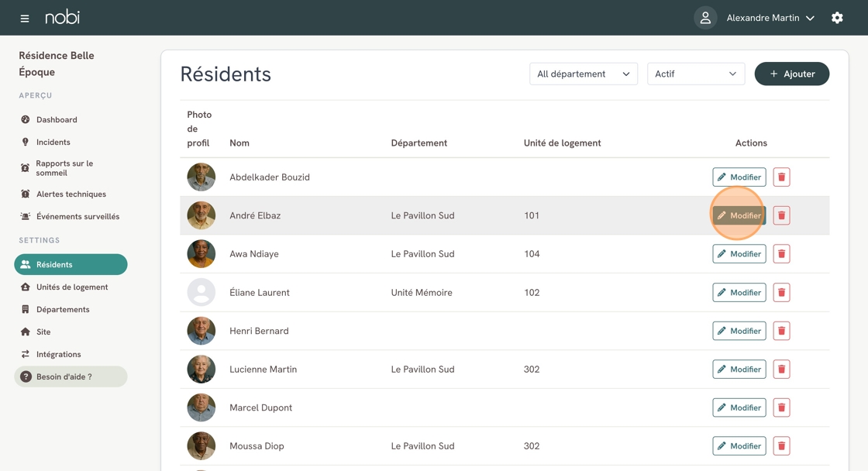Open the Actif status filter dropdown
The height and width of the screenshot is (471, 868).
695,74
